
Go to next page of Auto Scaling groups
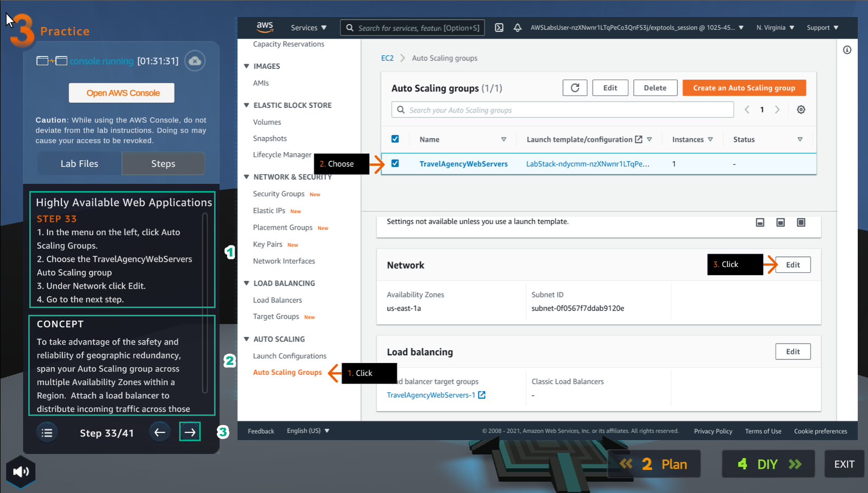coord(777,109)
